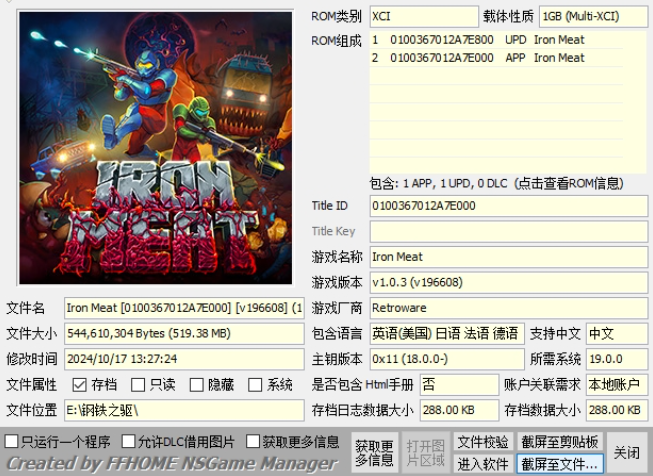Enable 只运行一个程序 option
Screen dimensions: 653x476
pos(12,441)
